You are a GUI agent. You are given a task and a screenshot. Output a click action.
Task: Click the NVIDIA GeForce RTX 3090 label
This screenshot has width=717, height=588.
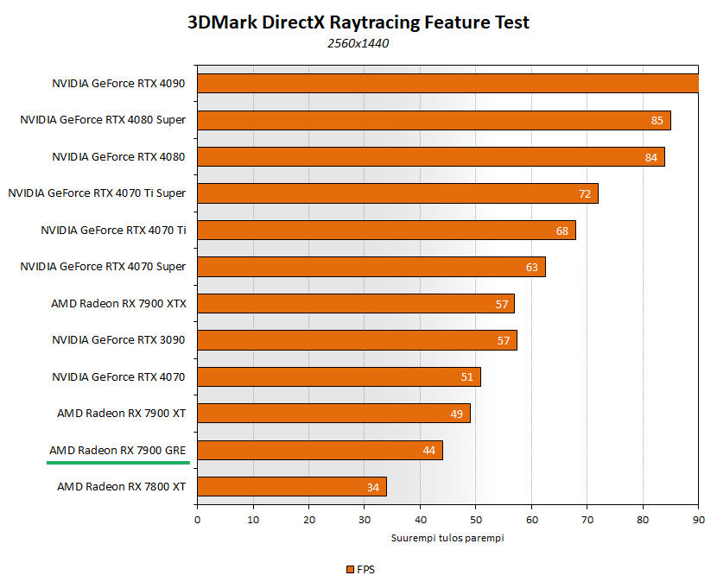click(x=118, y=340)
